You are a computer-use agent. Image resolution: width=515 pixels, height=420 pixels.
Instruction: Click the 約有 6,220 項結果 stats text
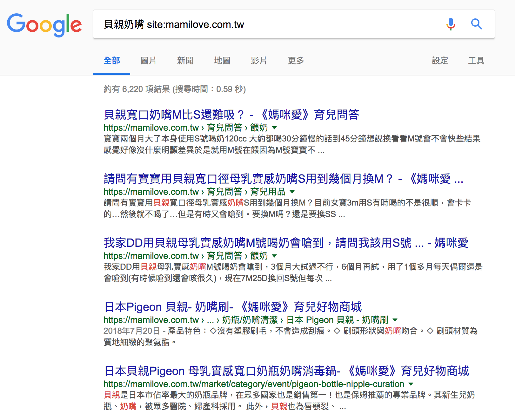pos(175,89)
